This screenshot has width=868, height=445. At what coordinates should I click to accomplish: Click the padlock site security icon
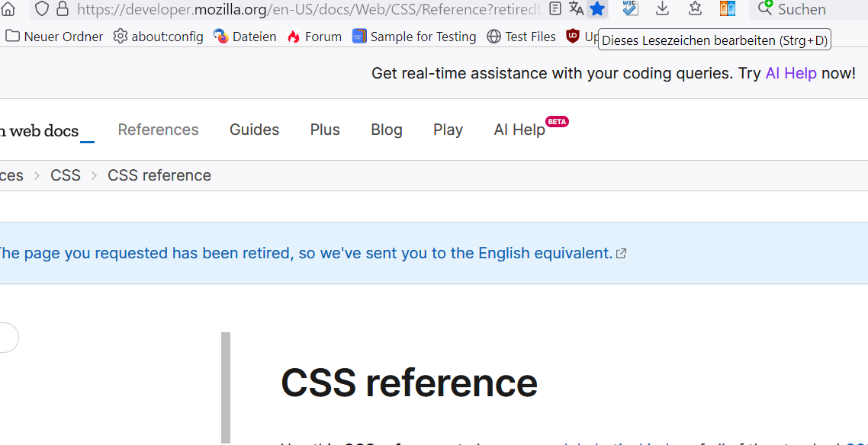click(x=63, y=9)
